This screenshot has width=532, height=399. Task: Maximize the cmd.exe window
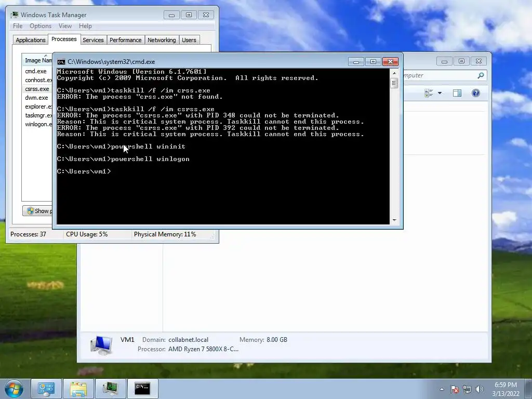tap(373, 62)
